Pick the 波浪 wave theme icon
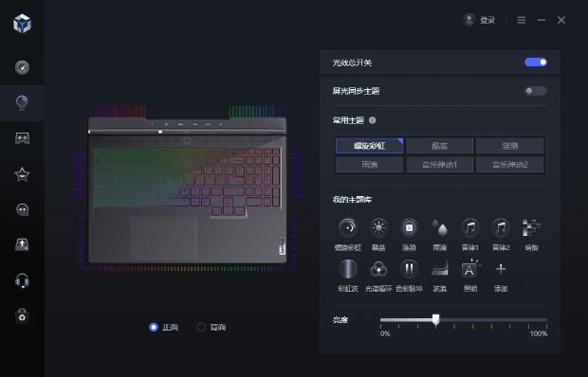588x377 pixels. (x=439, y=269)
